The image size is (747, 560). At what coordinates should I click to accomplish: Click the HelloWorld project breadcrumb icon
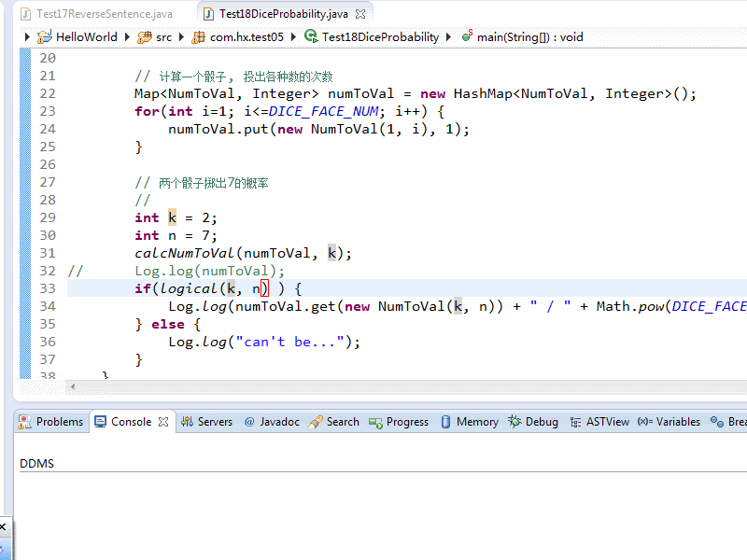tap(45, 36)
